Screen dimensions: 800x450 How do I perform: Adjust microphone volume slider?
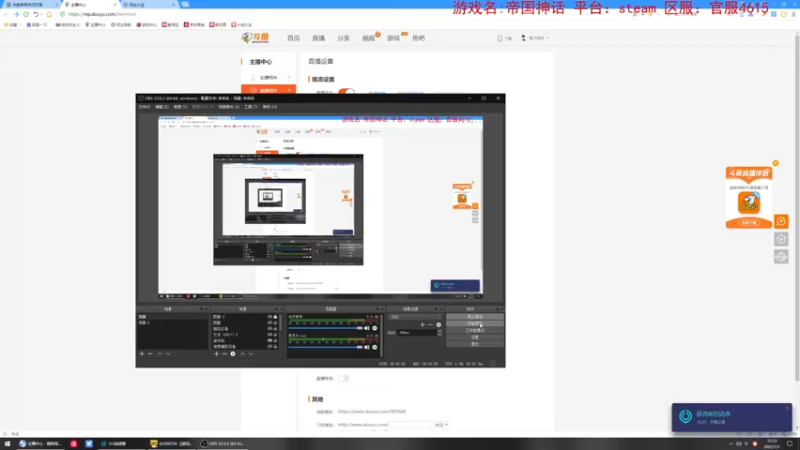pyautogui.click(x=326, y=347)
